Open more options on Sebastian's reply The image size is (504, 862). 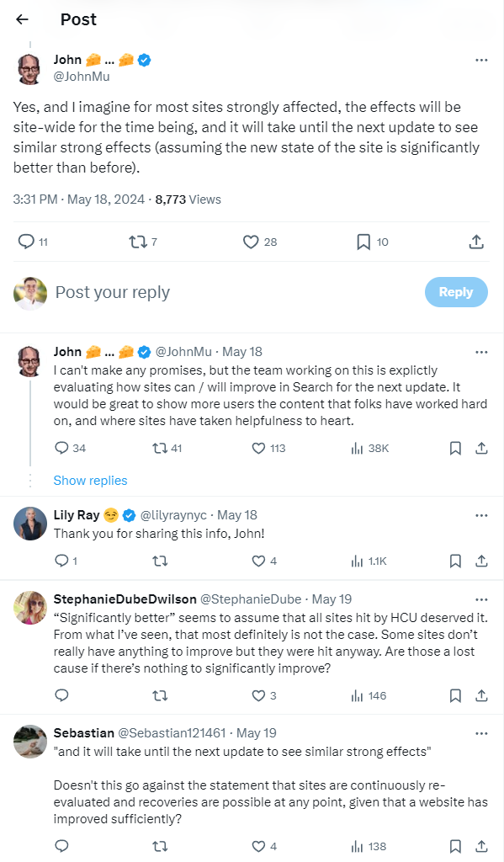pos(481,733)
